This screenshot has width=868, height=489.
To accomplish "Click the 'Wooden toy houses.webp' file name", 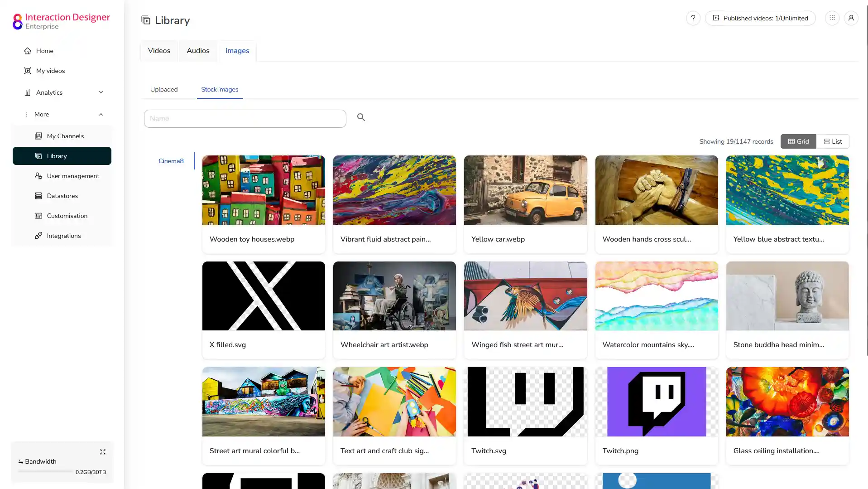I will tap(252, 239).
